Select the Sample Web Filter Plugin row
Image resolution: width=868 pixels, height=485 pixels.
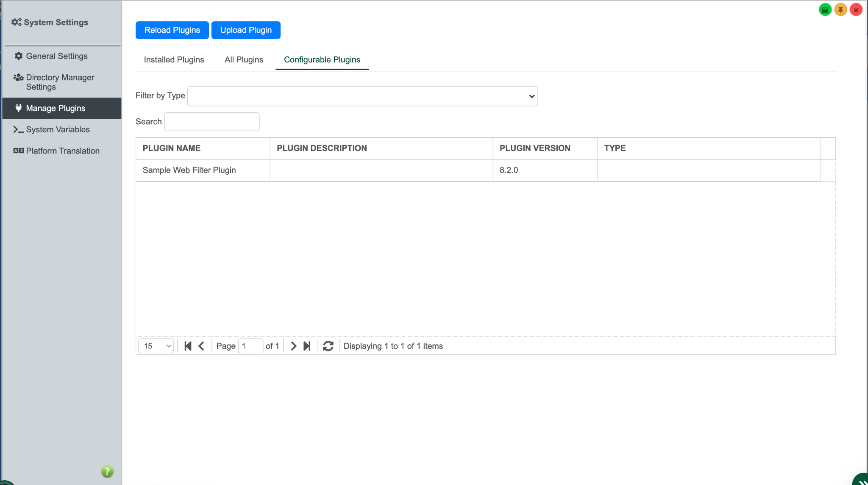(189, 170)
